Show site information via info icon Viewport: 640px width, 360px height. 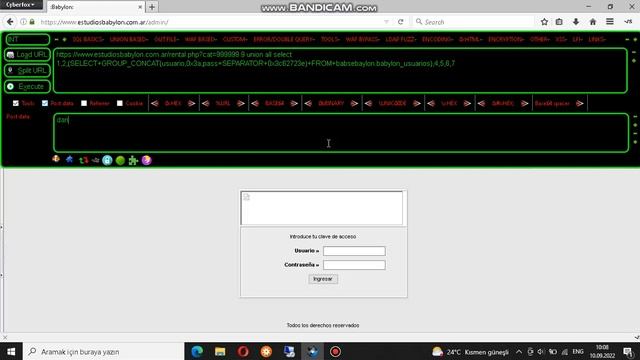click(23, 22)
